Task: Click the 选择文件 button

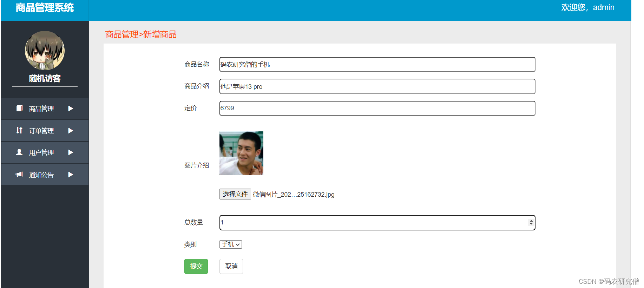Action: point(235,194)
